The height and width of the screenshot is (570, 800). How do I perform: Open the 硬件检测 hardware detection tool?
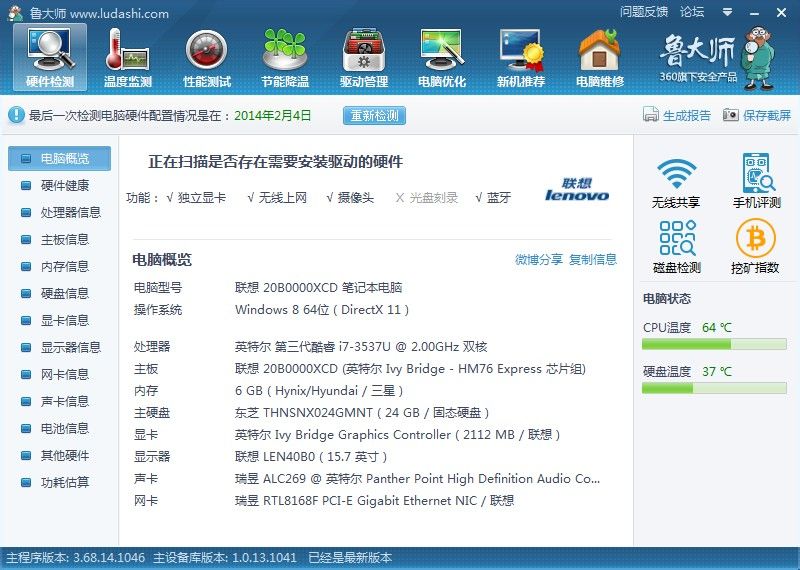[50, 57]
